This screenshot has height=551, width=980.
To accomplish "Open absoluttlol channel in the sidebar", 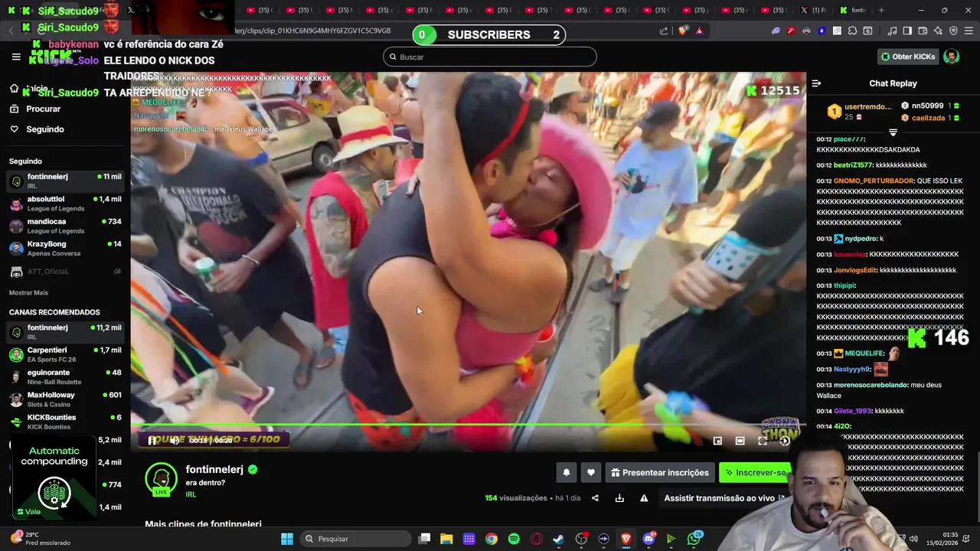I will coord(64,204).
